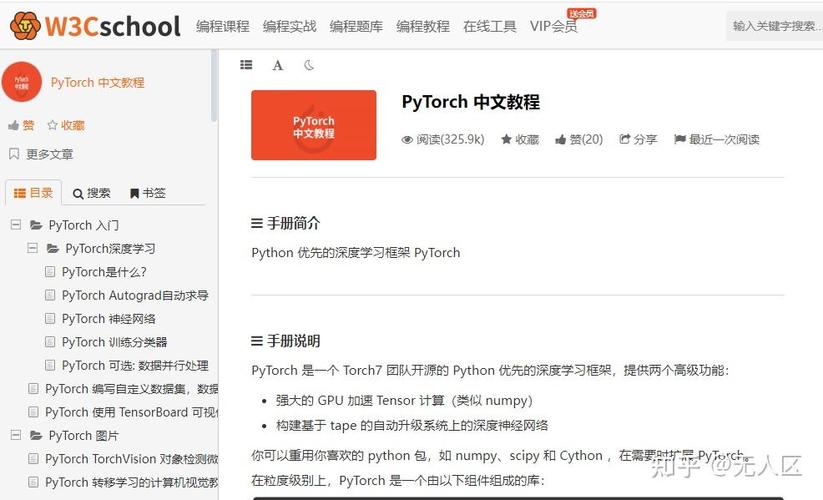Toggle night mode moon icon

coord(309,65)
